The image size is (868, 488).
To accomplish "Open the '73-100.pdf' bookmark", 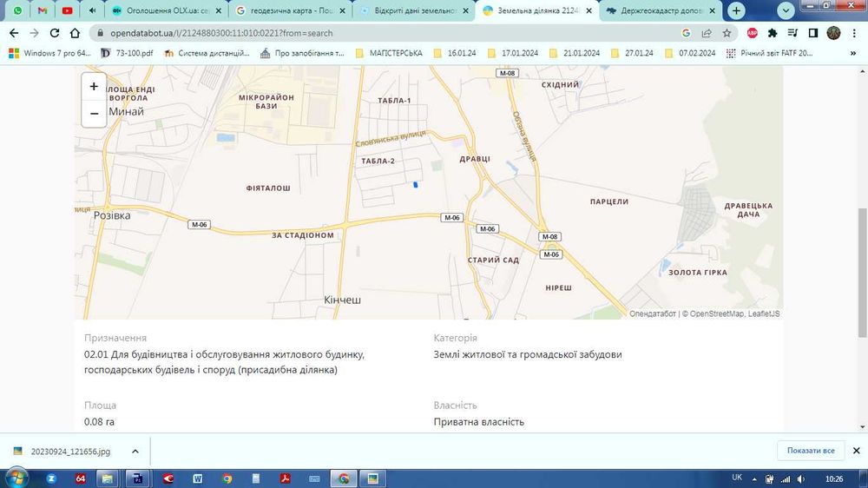I will pos(128,53).
